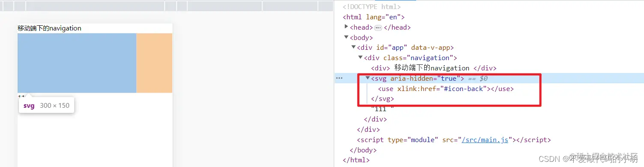Select the <html lang="en"> row

click(x=374, y=17)
